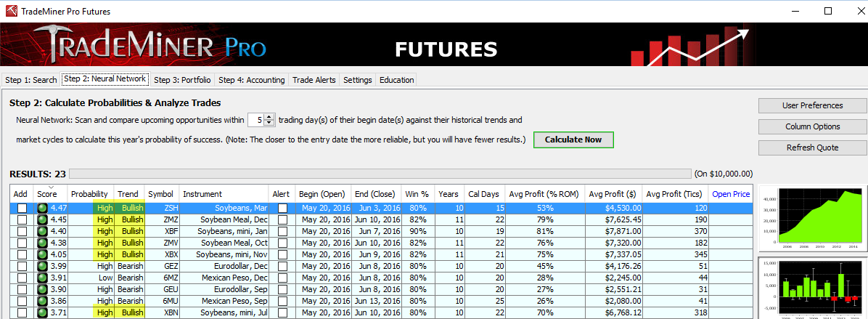
Task: Sort by Symbol column header
Action: [x=162, y=194]
